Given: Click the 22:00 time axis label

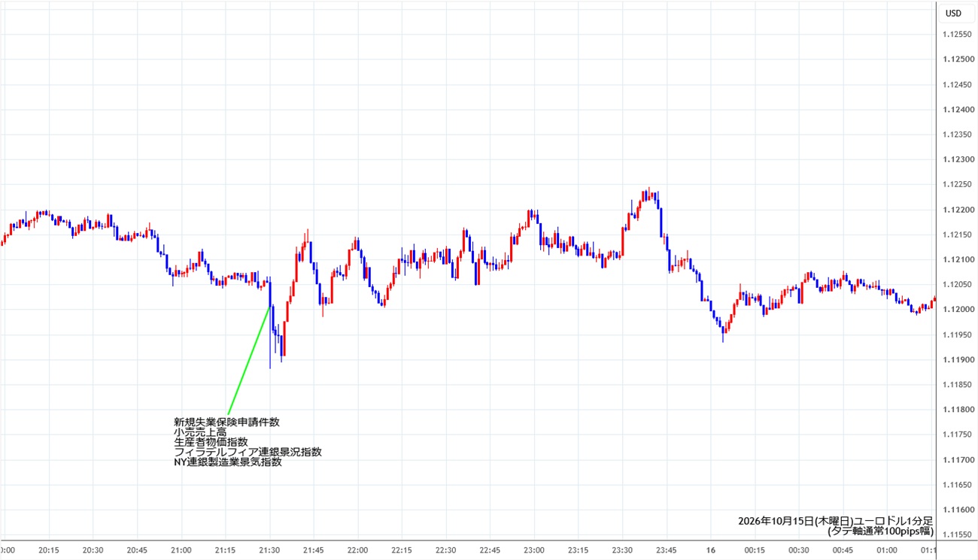Looking at the screenshot, I should coord(357,549).
